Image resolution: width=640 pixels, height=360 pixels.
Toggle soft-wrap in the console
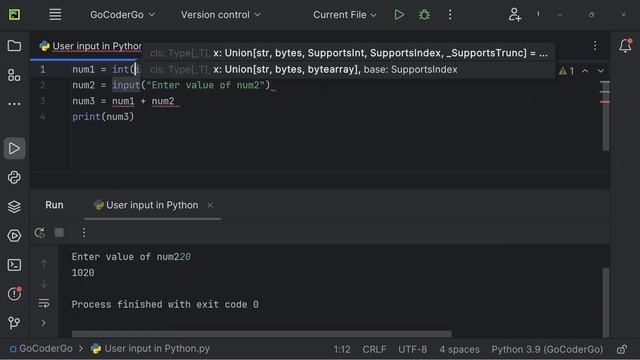click(x=44, y=303)
